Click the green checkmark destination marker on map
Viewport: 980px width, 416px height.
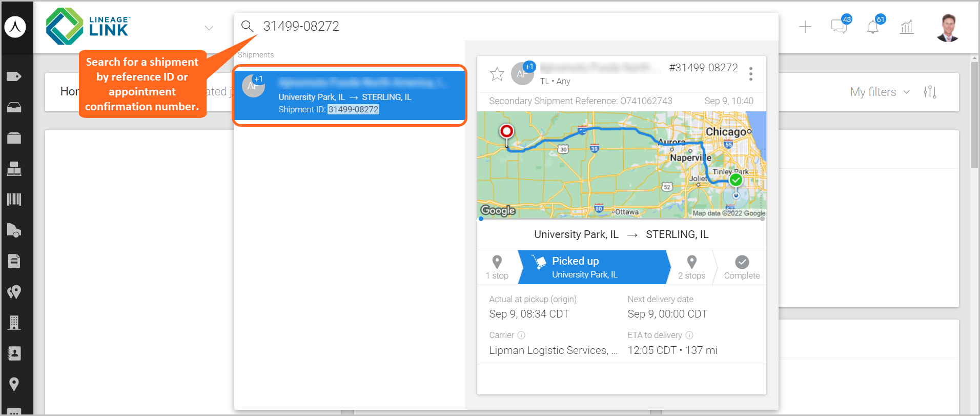pos(736,180)
